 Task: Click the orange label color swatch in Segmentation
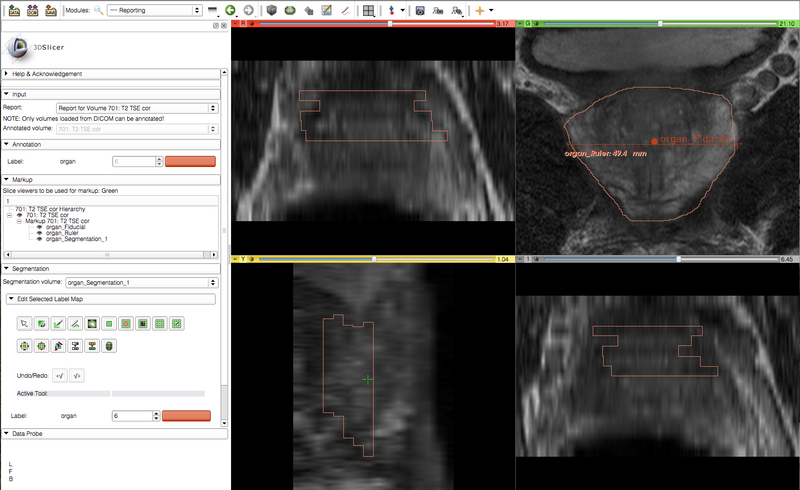186,415
